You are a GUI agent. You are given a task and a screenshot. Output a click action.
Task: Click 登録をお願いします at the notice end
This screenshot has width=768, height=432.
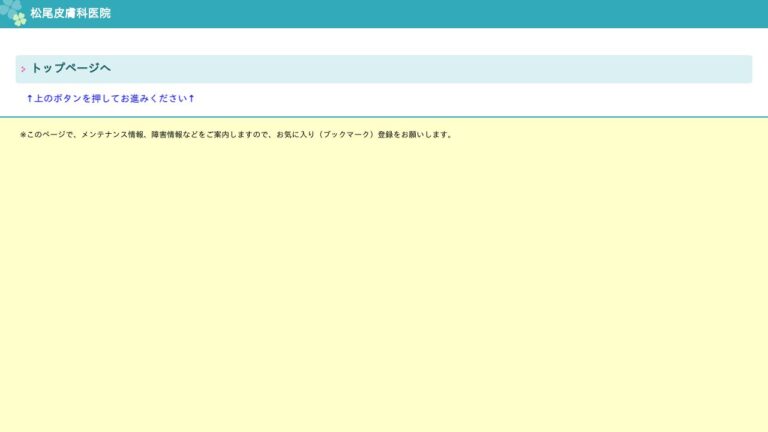pos(415,135)
